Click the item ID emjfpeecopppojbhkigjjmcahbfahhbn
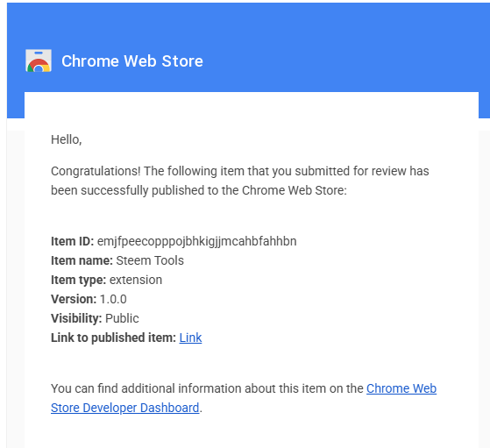The width and height of the screenshot is (490, 448). coord(197,241)
